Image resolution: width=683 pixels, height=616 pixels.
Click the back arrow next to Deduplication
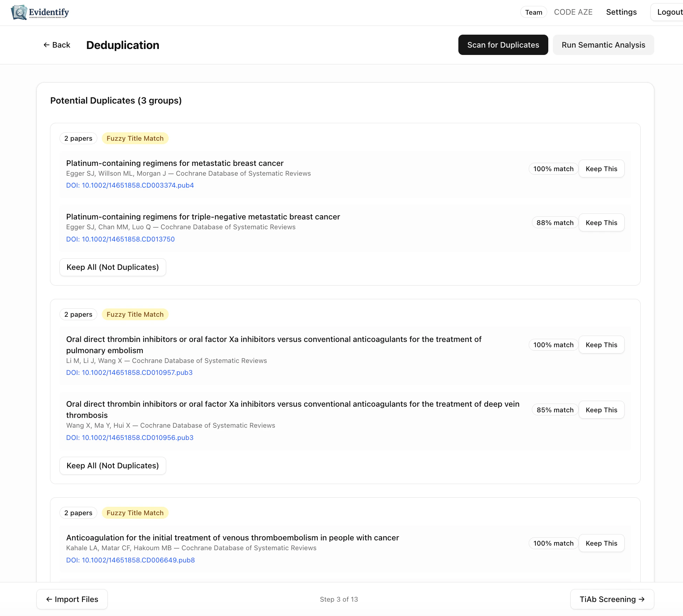[x=47, y=45]
